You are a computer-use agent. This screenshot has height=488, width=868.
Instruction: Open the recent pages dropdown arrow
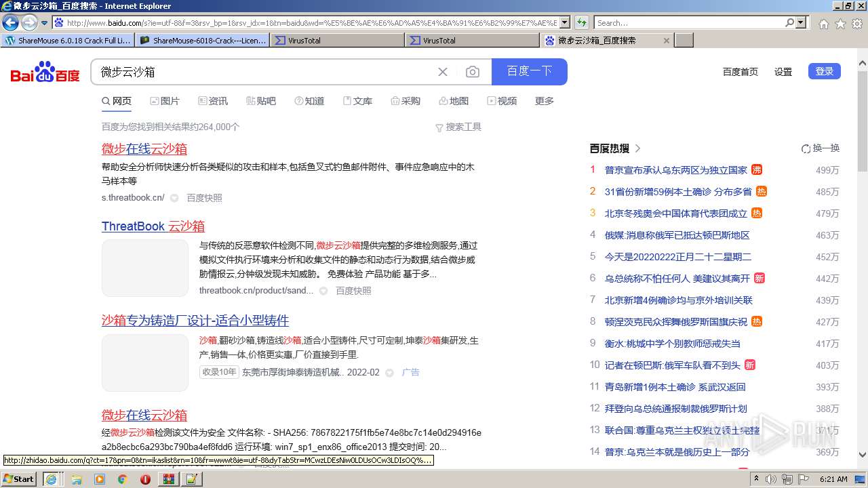pos(44,23)
